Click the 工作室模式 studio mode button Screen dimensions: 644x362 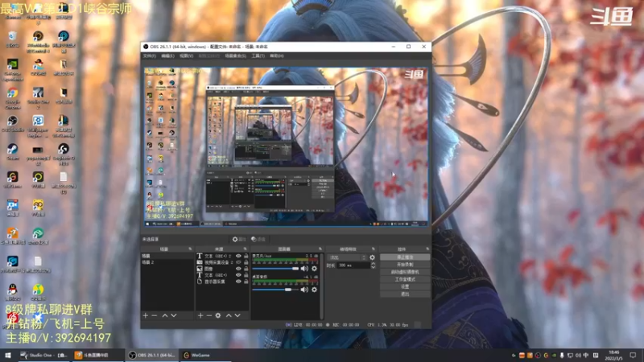pos(405,279)
